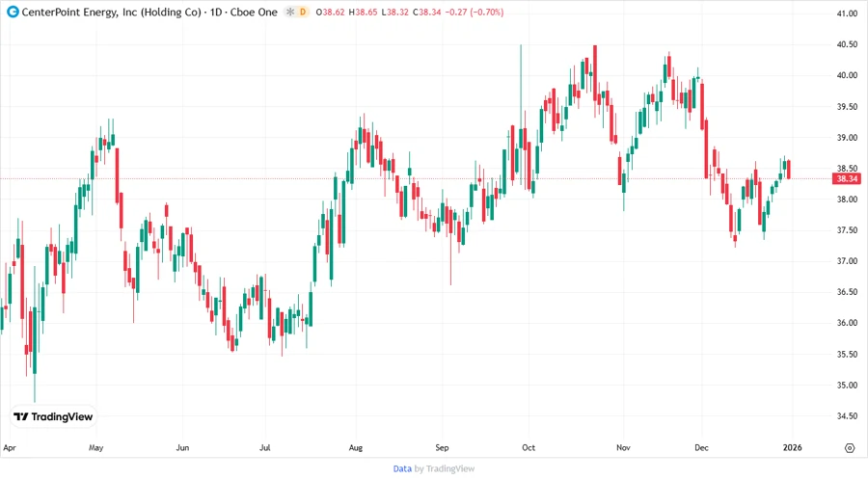Open the by TradingView attribution link
This screenshot has width=868, height=480.
445,469
